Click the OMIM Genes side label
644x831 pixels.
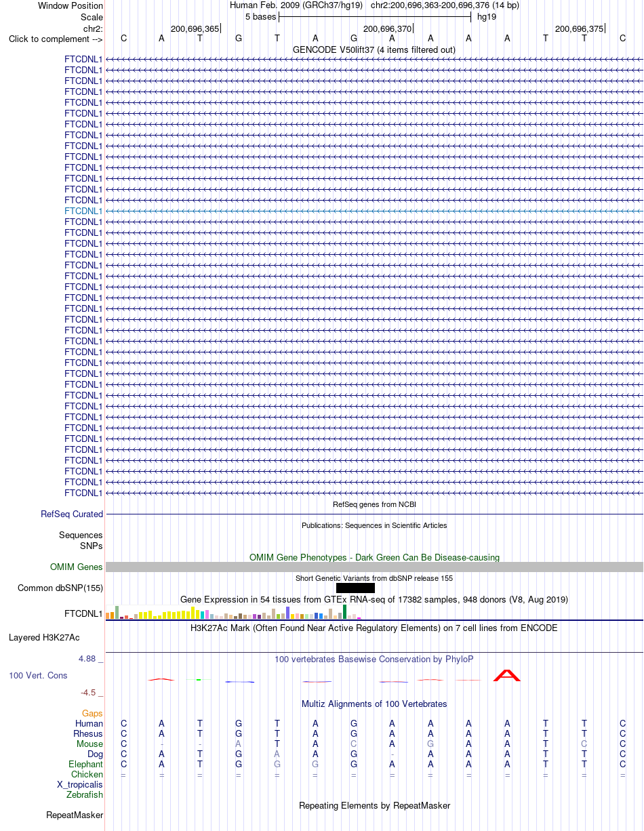77,567
